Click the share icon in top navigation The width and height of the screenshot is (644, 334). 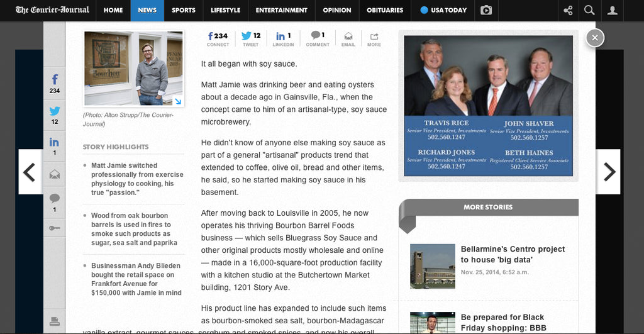tap(569, 10)
